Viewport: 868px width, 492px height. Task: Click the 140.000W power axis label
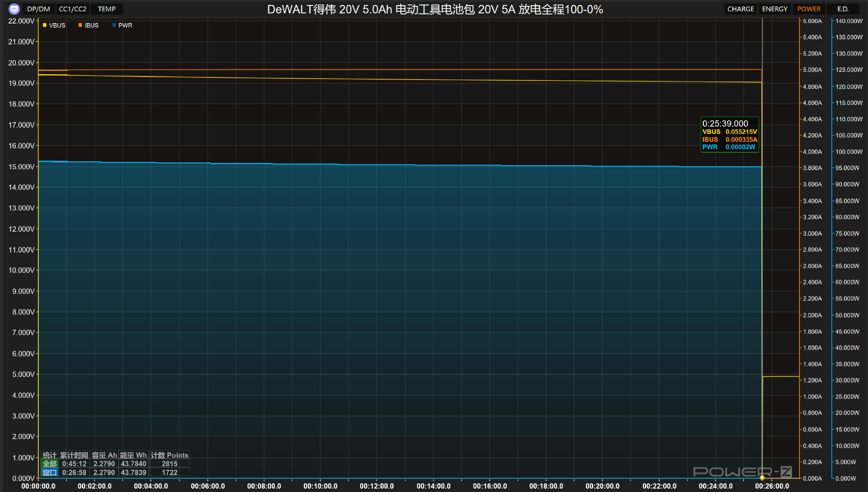coord(849,21)
